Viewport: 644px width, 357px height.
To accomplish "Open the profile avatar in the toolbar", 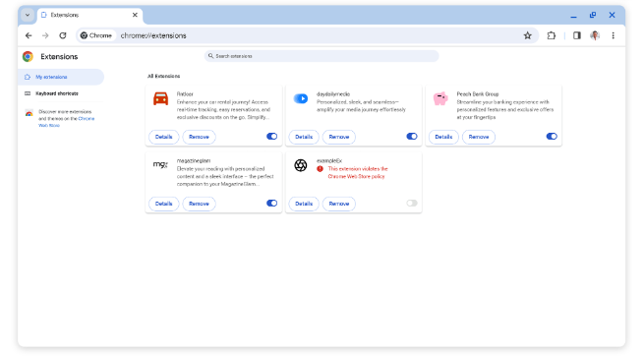I will (595, 35).
